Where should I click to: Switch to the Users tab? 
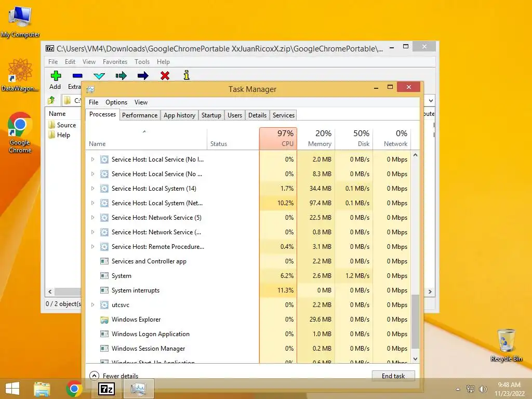[x=234, y=115]
